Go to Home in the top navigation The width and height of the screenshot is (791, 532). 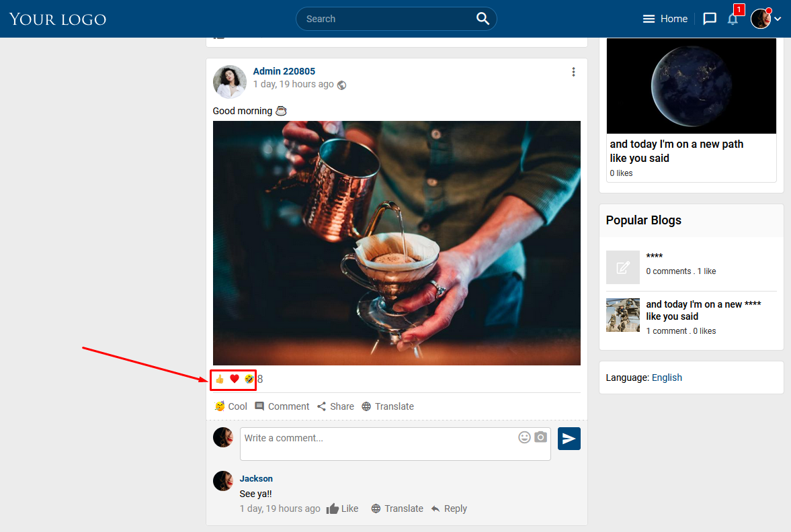click(x=674, y=19)
